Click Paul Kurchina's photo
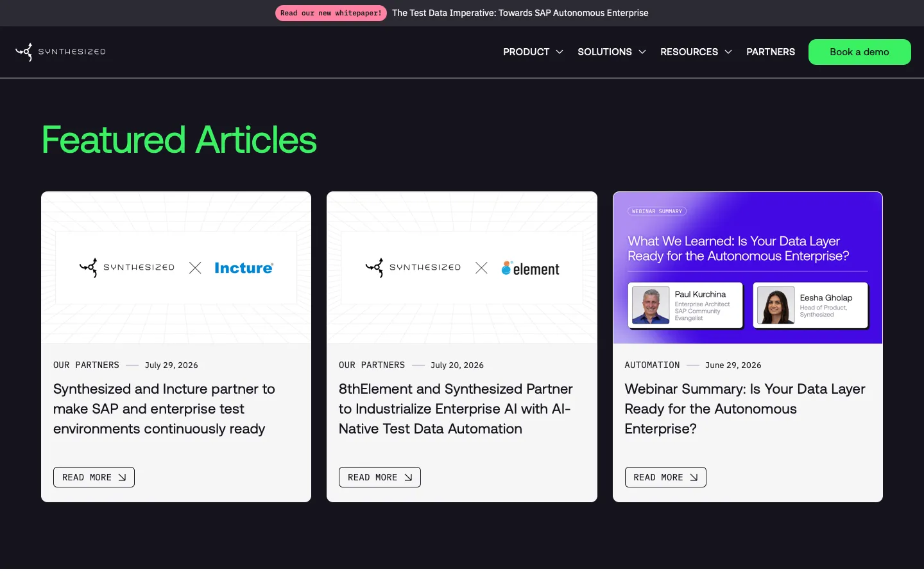Viewport: 924px width, 578px height. tap(651, 305)
